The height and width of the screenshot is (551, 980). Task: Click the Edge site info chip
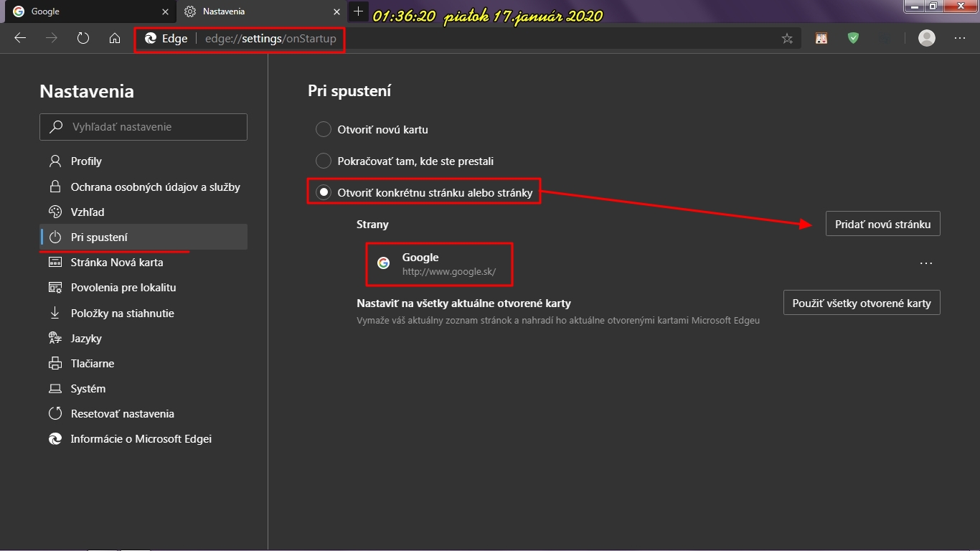click(x=166, y=39)
